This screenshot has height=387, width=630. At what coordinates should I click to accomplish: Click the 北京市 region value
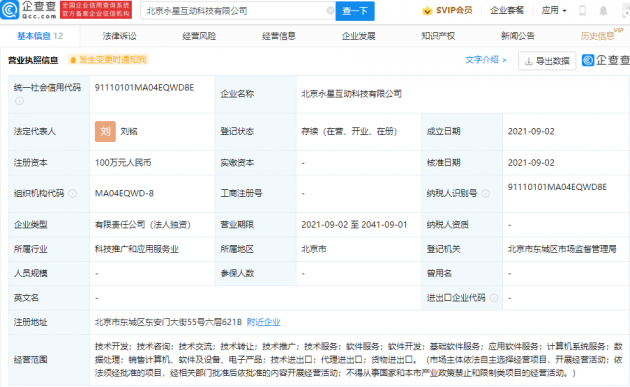click(314, 249)
